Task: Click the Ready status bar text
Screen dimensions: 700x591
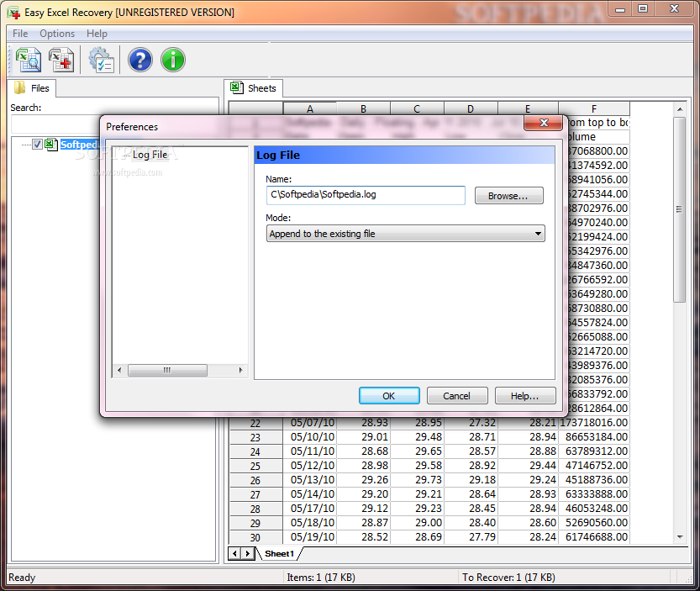Action: pyautogui.click(x=22, y=578)
